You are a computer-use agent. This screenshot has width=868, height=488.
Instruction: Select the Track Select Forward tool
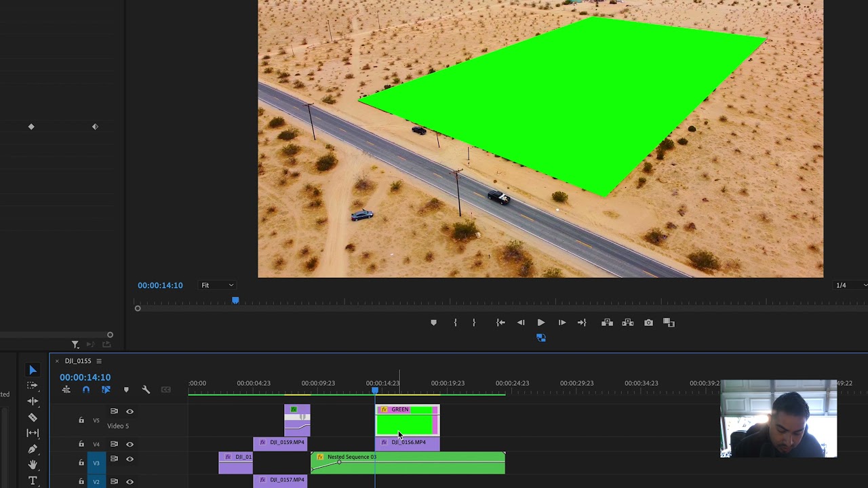33,385
